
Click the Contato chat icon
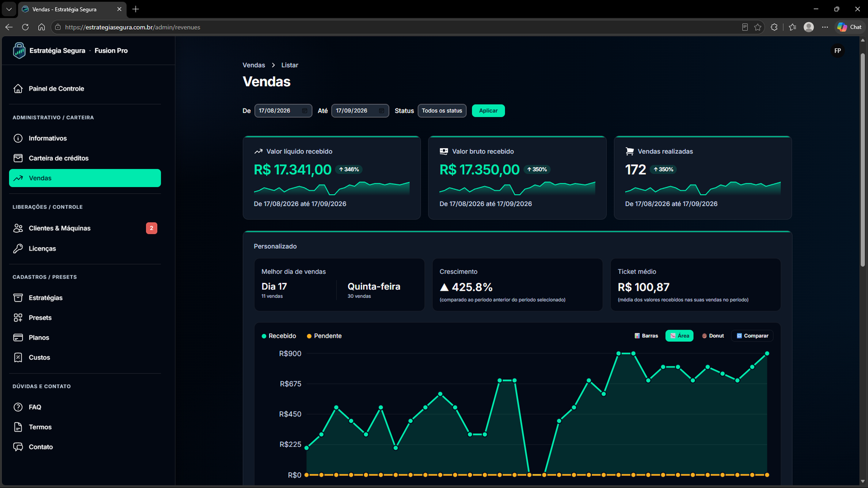(18, 447)
